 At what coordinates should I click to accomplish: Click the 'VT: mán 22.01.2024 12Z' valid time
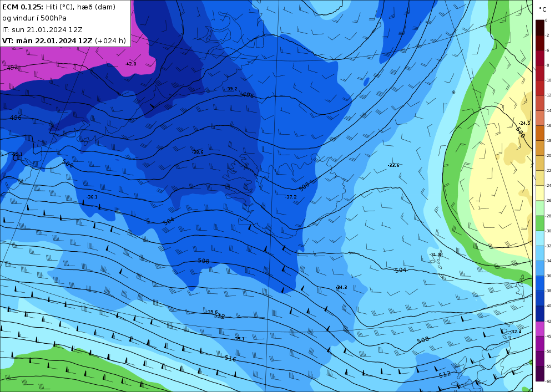pos(47,40)
